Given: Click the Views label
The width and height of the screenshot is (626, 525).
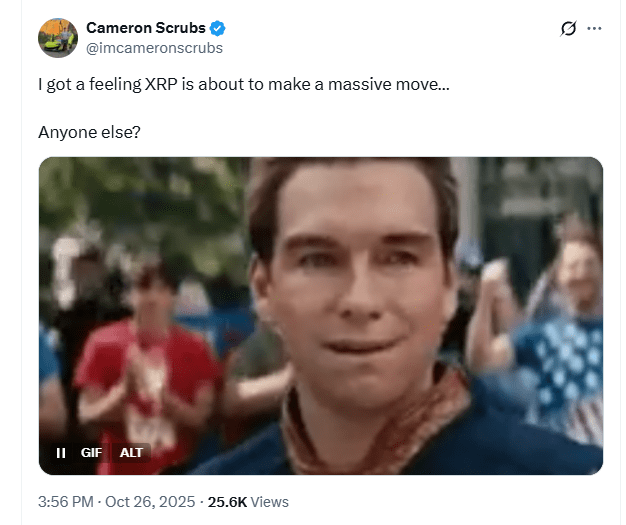Looking at the screenshot, I should pos(269,502).
